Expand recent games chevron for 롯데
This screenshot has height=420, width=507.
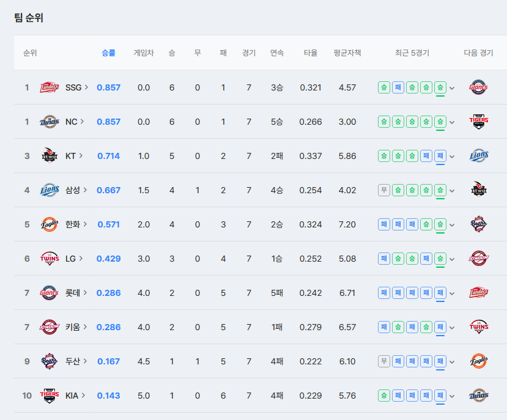coord(452,293)
